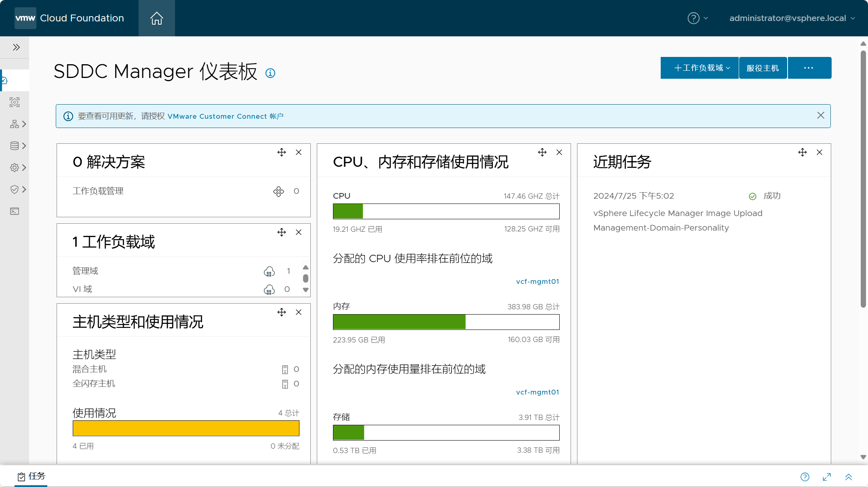This screenshot has width=868, height=487.
Task: Click the 服役主机 button
Action: [x=763, y=68]
